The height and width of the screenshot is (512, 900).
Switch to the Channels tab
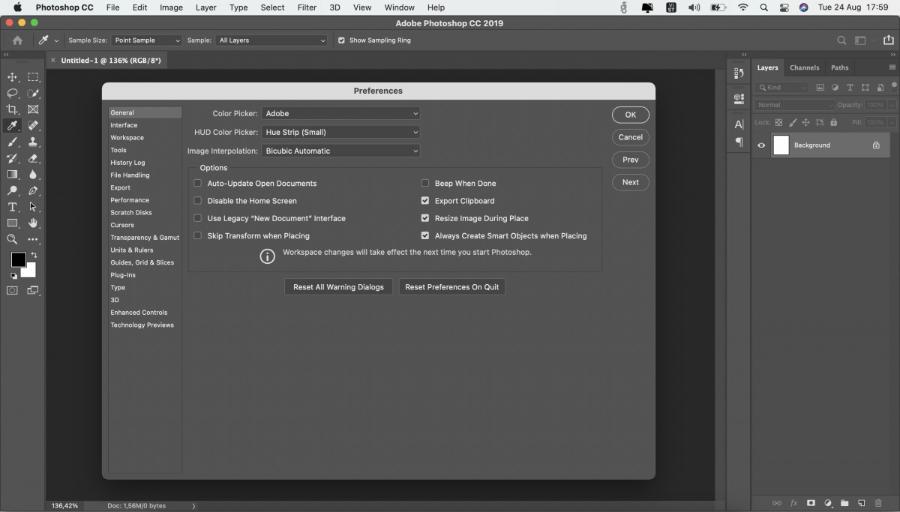(804, 68)
